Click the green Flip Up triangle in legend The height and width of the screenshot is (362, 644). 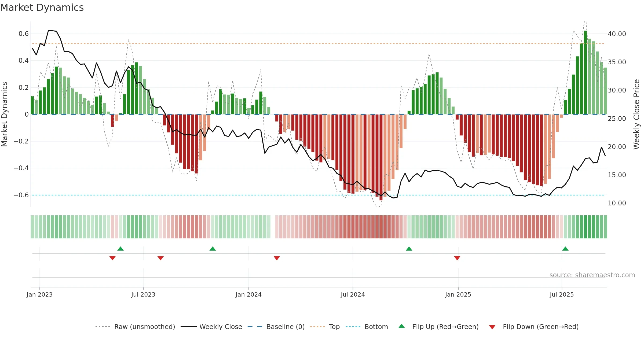[x=402, y=326]
